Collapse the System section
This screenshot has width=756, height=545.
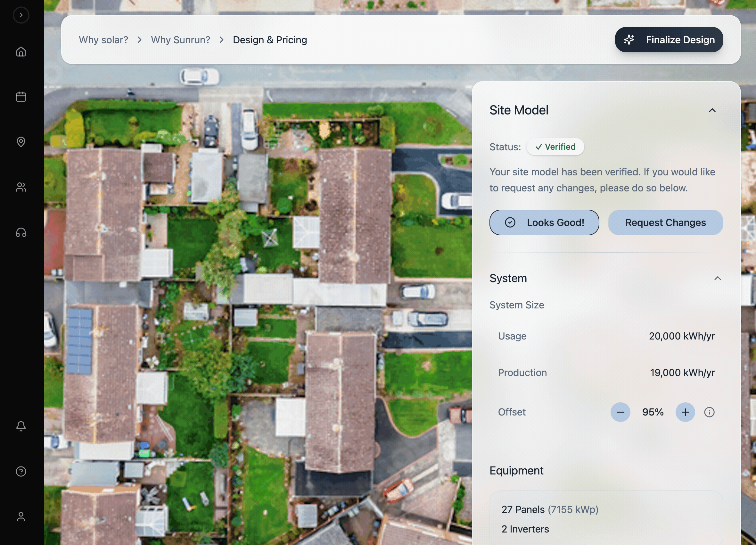click(717, 279)
